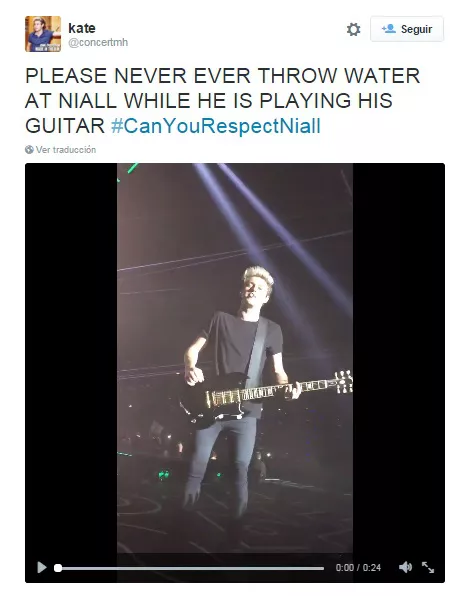The image size is (470, 596).
Task: Click the concert video frame to start playback
Action: pyautogui.click(x=235, y=357)
